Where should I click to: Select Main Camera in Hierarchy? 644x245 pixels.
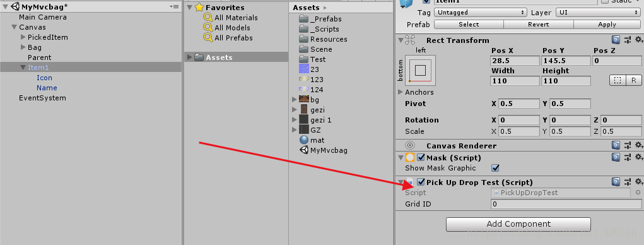point(43,17)
